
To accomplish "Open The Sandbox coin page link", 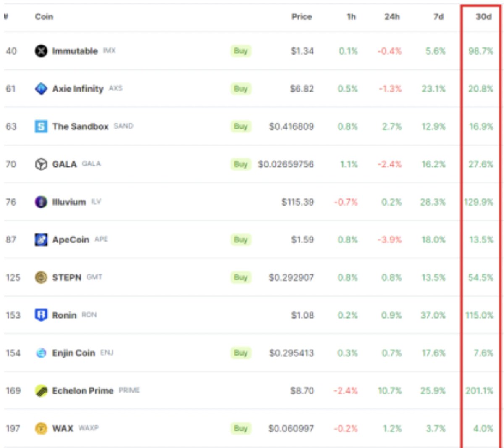I will [82, 126].
